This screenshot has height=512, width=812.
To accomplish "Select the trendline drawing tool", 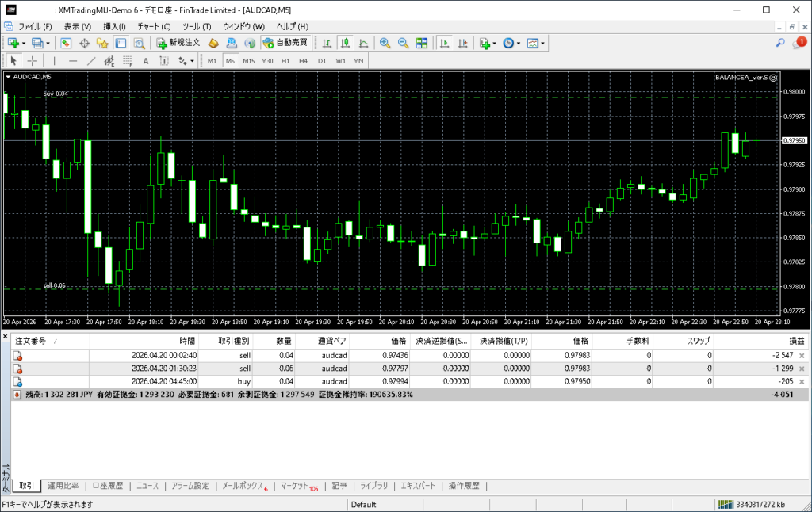I will click(91, 61).
